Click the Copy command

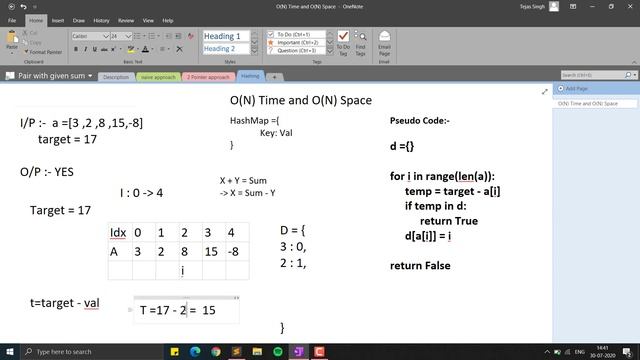pyautogui.click(x=32, y=42)
